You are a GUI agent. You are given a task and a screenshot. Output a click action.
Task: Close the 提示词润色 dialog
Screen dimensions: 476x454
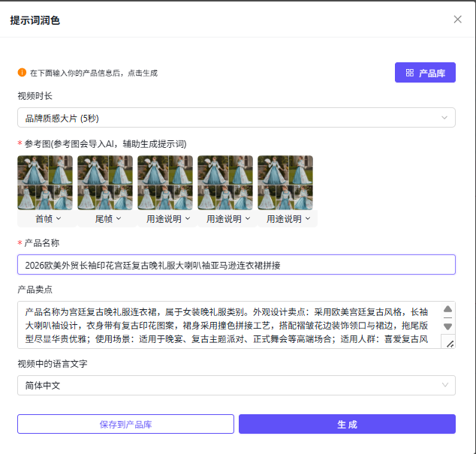457,20
